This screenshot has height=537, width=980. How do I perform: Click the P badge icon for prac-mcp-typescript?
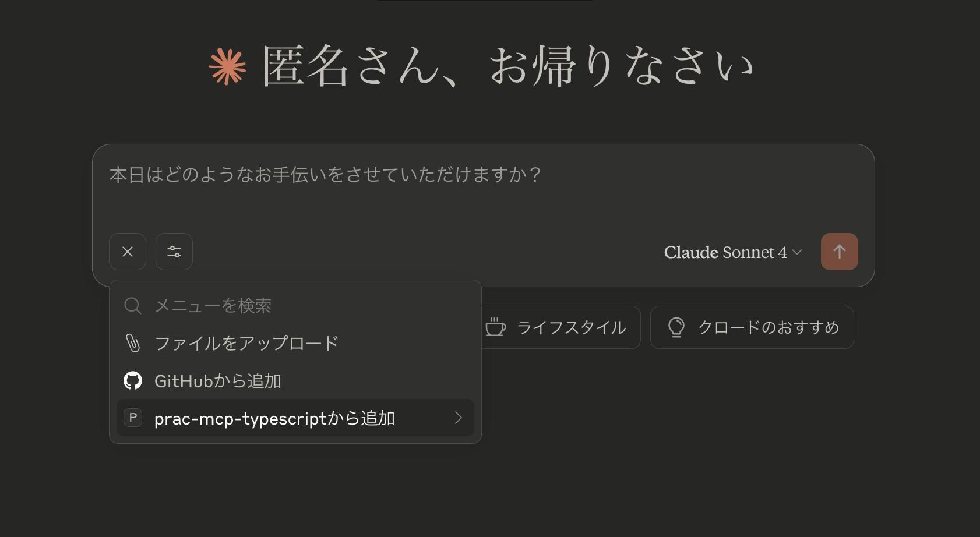(x=133, y=418)
